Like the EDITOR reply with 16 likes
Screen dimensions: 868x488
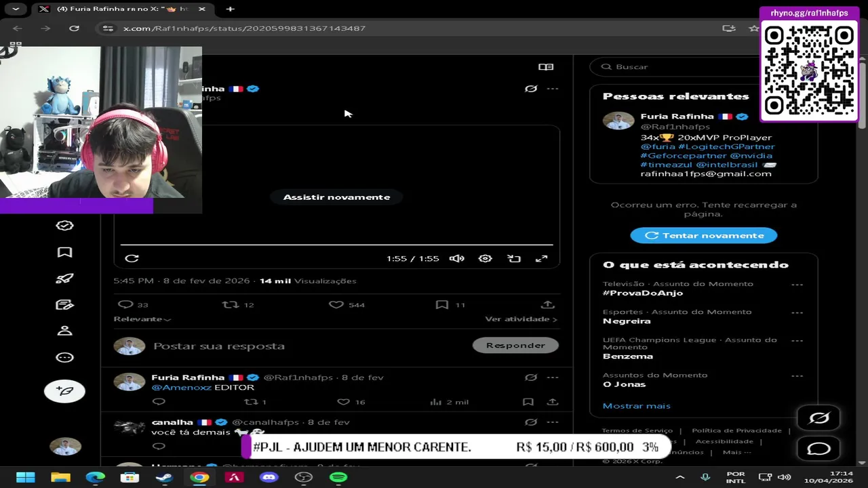tap(343, 402)
